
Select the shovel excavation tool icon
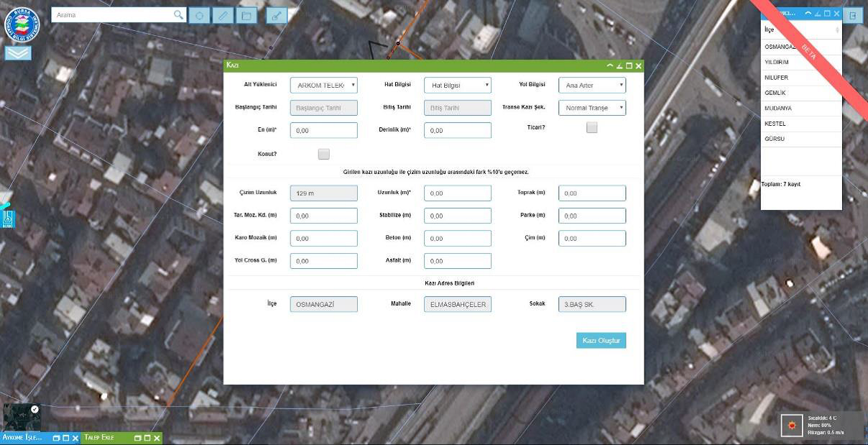(277, 15)
